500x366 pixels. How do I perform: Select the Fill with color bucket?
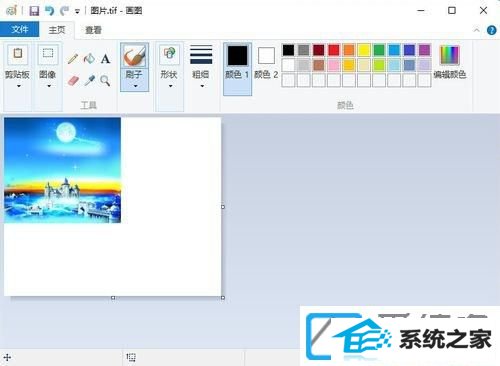89,59
